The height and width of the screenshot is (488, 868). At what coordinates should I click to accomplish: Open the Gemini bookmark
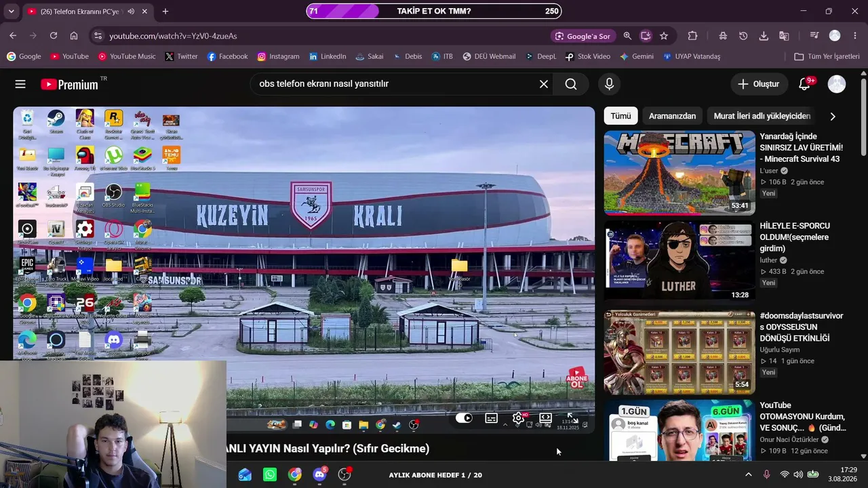637,56
